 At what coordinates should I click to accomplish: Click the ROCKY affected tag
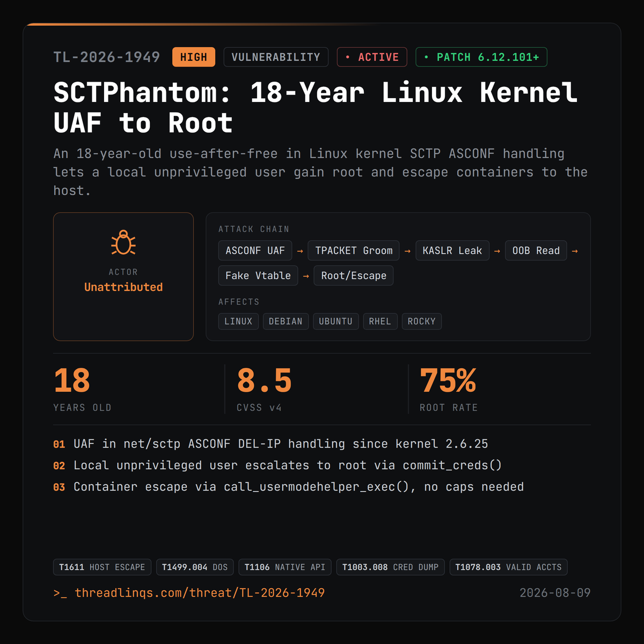coord(422,321)
